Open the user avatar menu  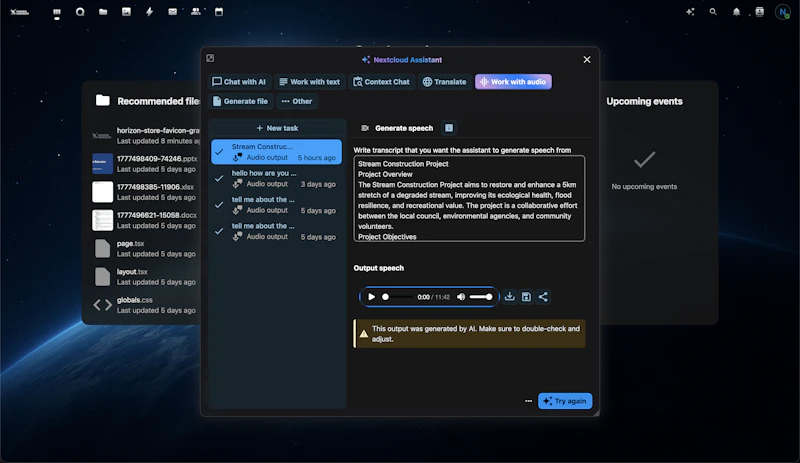[783, 12]
